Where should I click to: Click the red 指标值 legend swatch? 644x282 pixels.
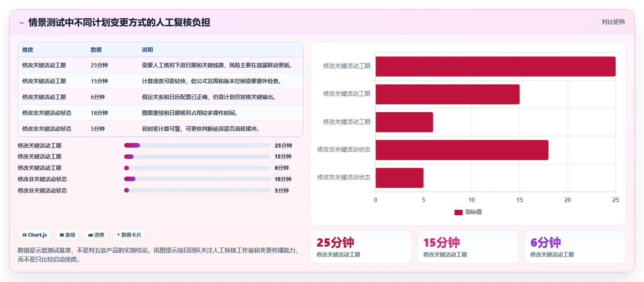(x=458, y=212)
